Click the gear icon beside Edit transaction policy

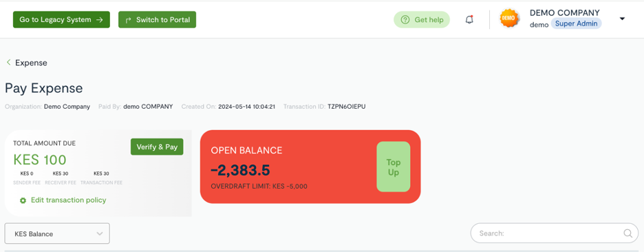point(23,200)
